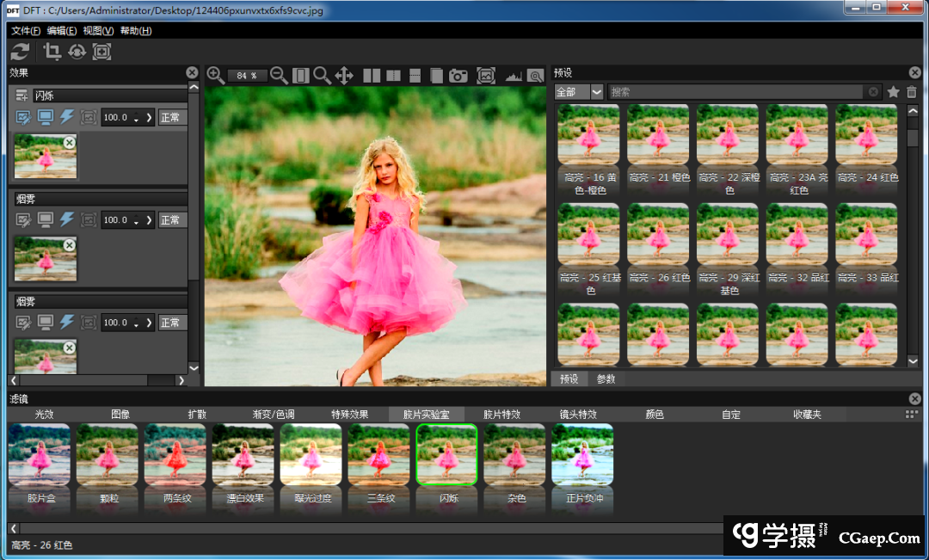Viewport: 929px width, 560px height.
Task: Show the histogram view icon
Action: point(514,76)
